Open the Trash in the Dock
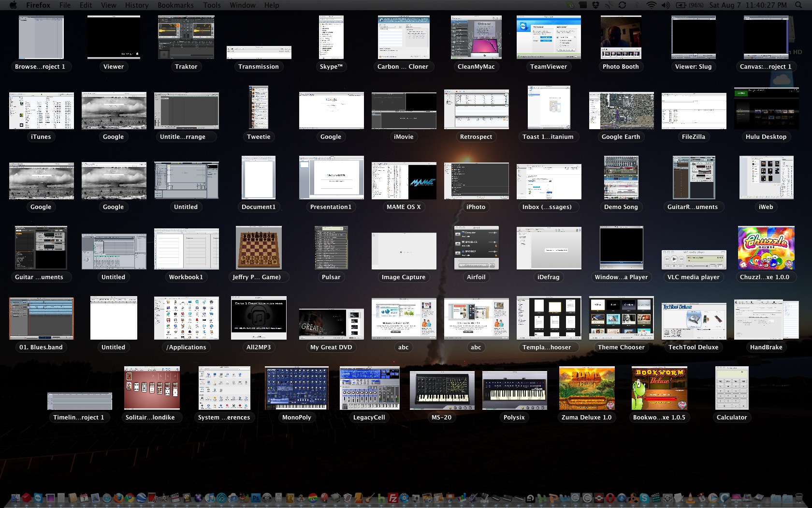 (799, 497)
